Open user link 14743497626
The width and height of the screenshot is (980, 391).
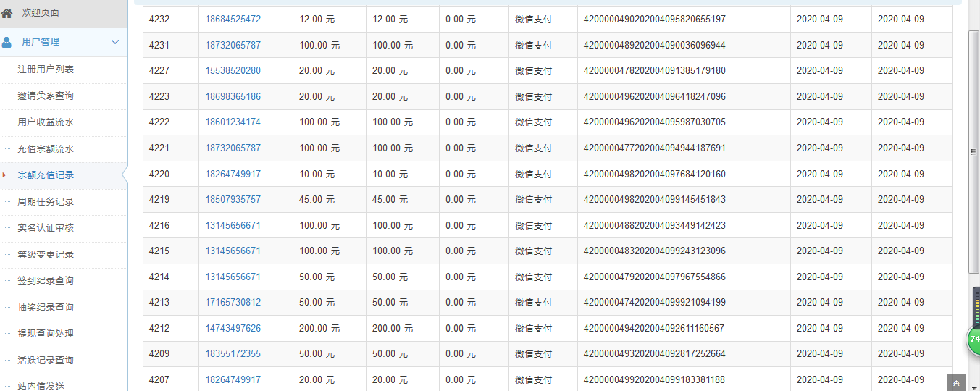click(233, 328)
